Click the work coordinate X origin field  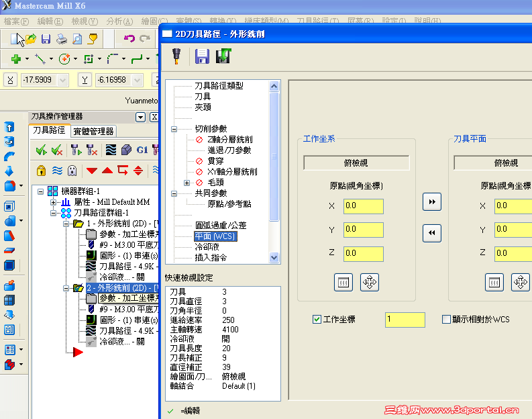click(364, 206)
